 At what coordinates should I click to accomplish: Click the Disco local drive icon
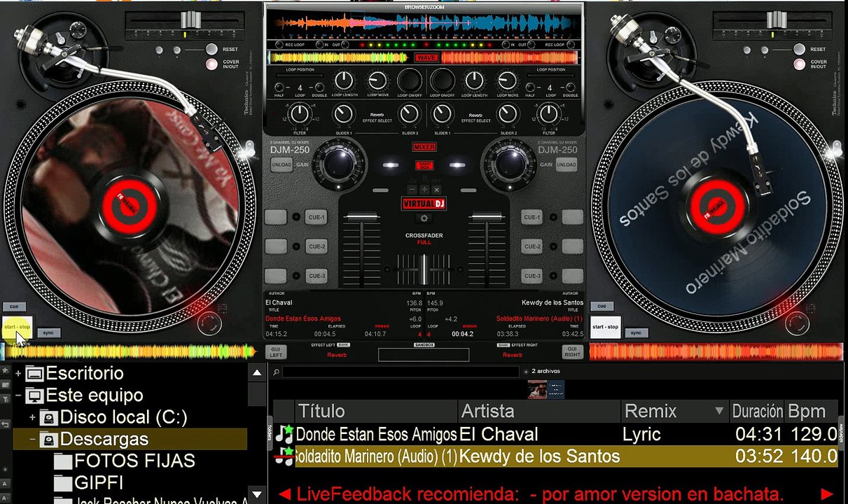click(48, 418)
